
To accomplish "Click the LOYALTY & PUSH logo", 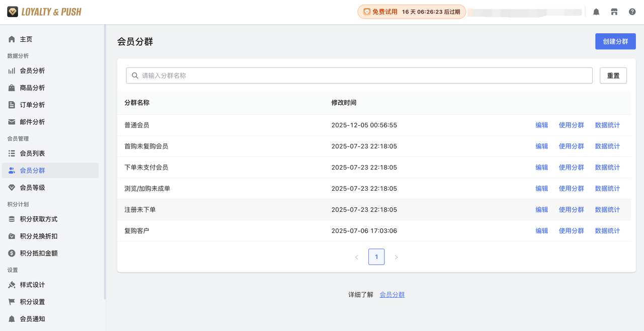I will [44, 11].
